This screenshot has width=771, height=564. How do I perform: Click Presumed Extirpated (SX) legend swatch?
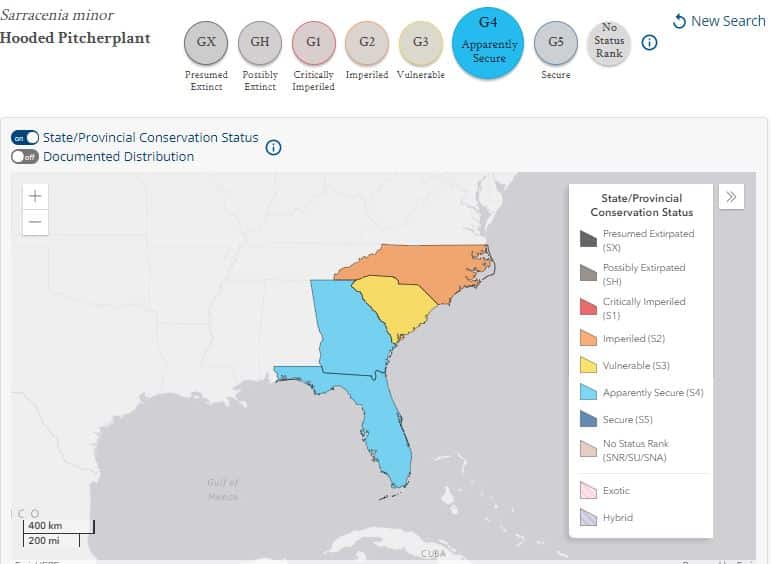coord(588,239)
